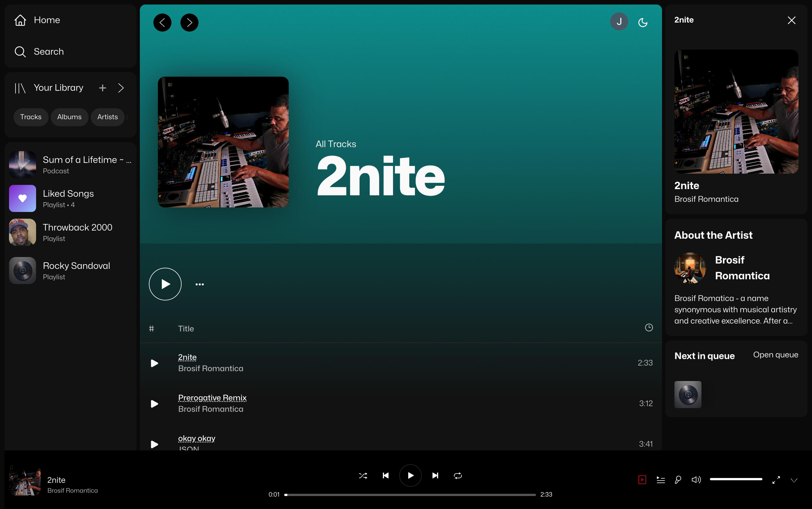Filter library by Albums
This screenshot has width=812, height=509.
pyautogui.click(x=69, y=117)
